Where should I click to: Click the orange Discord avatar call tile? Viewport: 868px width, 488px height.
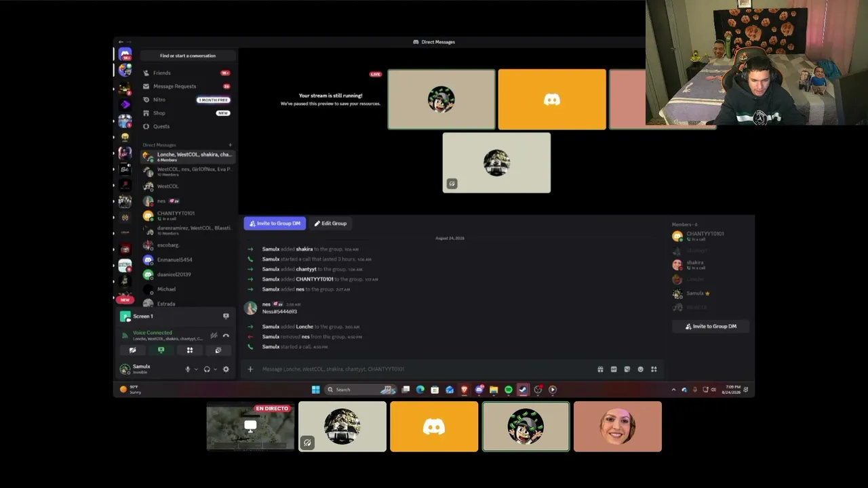[x=552, y=100]
